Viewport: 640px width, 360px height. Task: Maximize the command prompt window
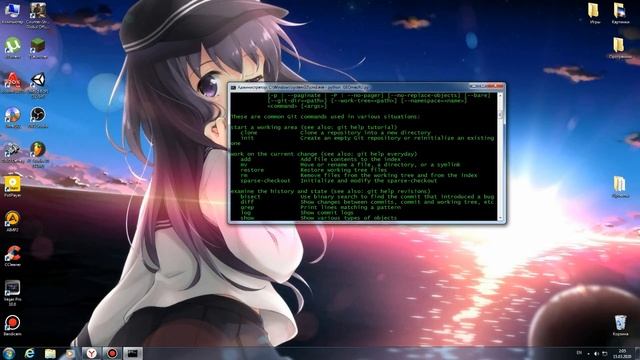click(484, 86)
